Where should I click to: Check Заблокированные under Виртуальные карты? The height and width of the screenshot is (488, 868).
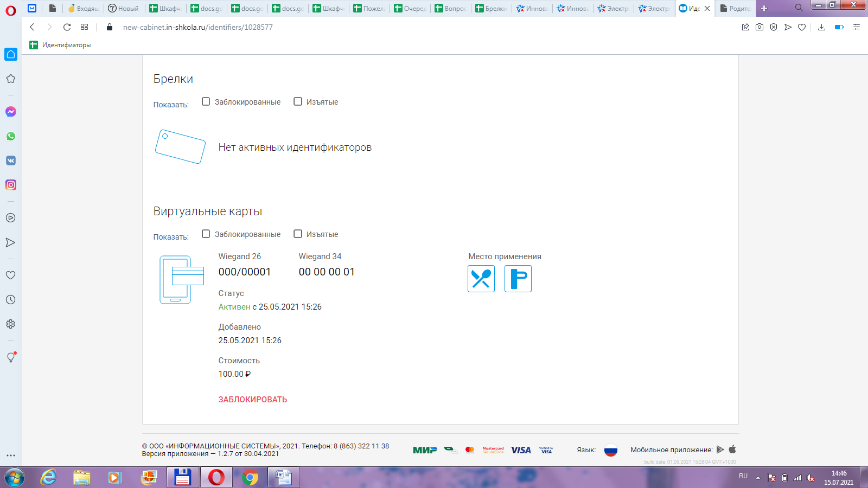[206, 234]
